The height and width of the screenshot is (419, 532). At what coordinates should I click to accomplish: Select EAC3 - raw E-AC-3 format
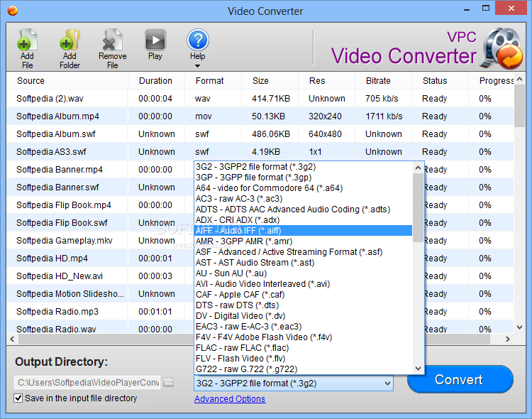pyautogui.click(x=304, y=327)
